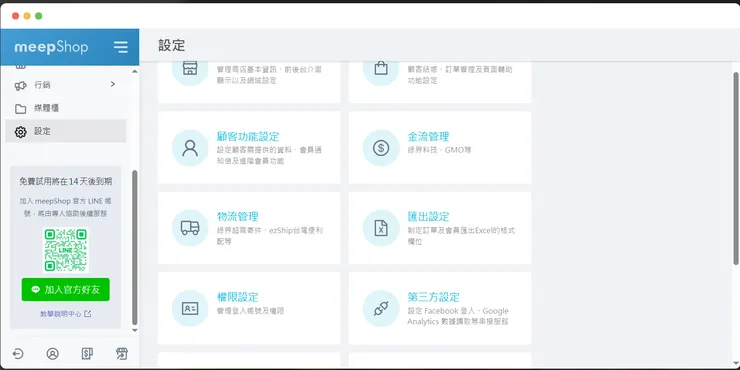Click the ID card icon for 權限設定
The height and width of the screenshot is (370, 740).
tap(190, 309)
